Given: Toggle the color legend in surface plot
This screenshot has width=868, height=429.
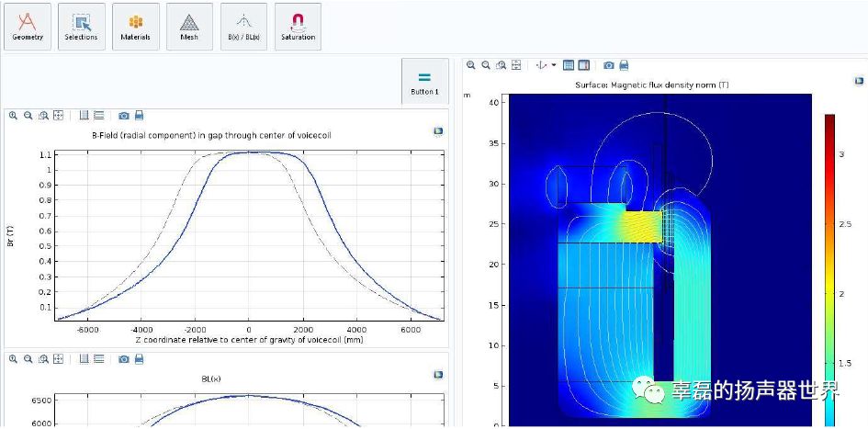Looking at the screenshot, I should tap(583, 65).
